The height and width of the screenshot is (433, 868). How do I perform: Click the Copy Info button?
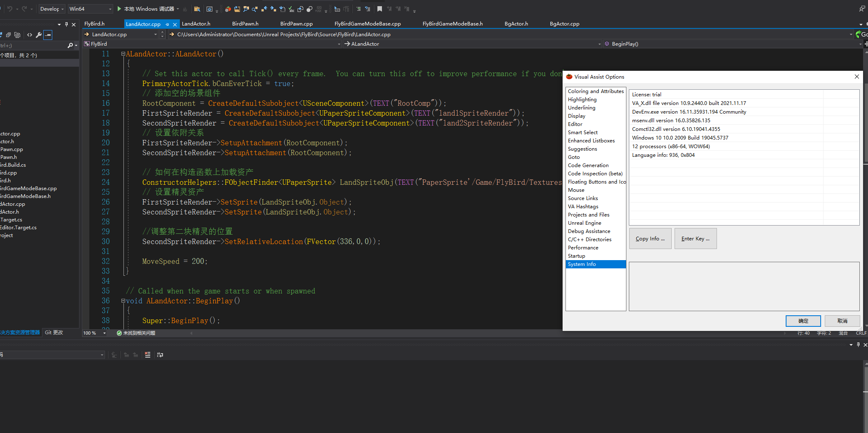pos(650,239)
